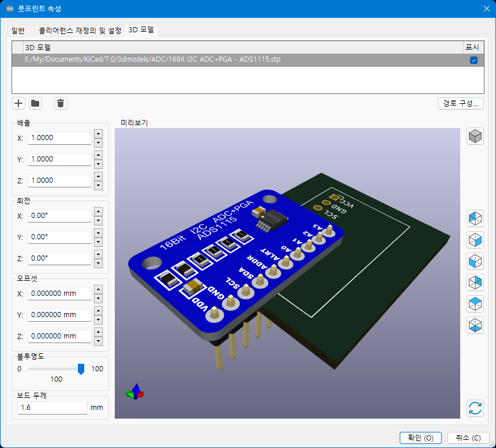Decrease offset Y with down arrow
The width and height of the screenshot is (496, 448).
(x=99, y=319)
